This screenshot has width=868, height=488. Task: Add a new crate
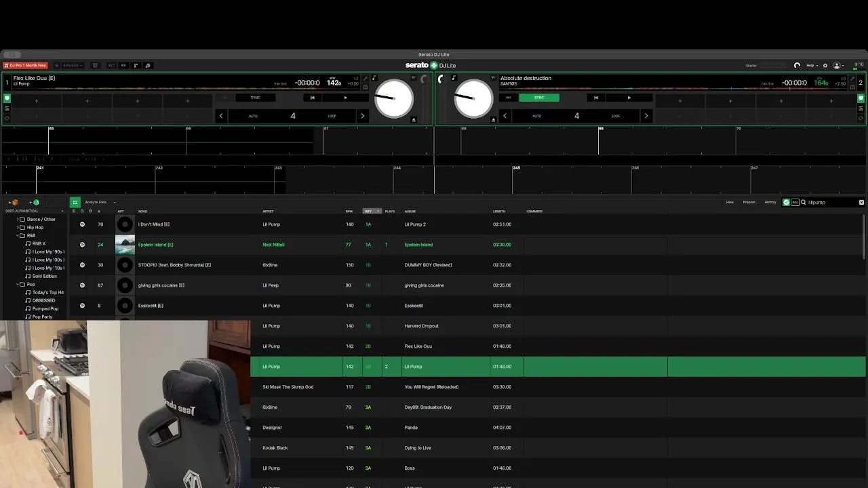point(14,202)
